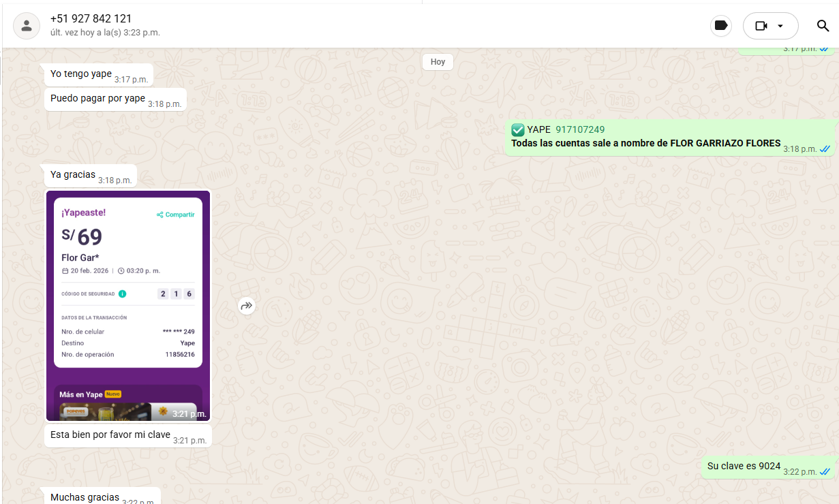Viewport: 839px width, 504px height.
Task: Select the 'Su clave es 9024' message
Action: (744, 467)
